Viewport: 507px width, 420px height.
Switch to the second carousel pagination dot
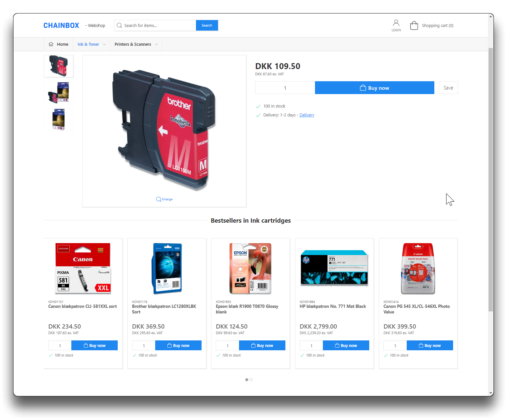[x=251, y=380]
